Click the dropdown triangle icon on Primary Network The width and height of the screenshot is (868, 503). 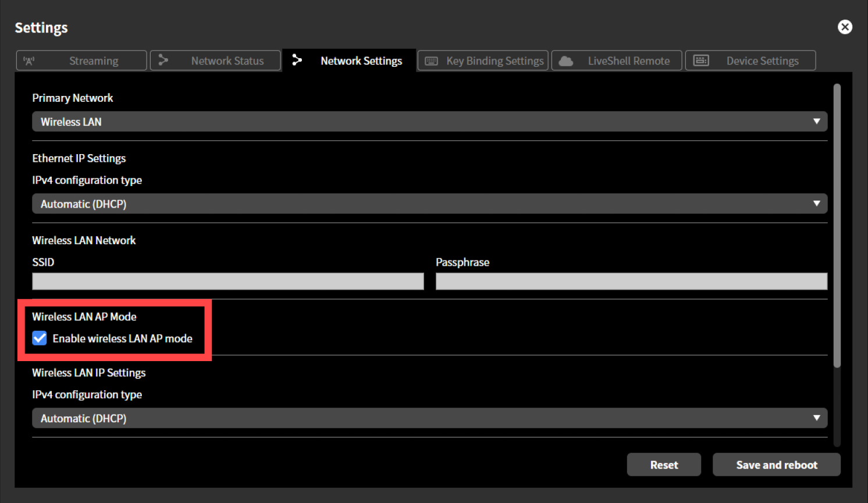[817, 122]
